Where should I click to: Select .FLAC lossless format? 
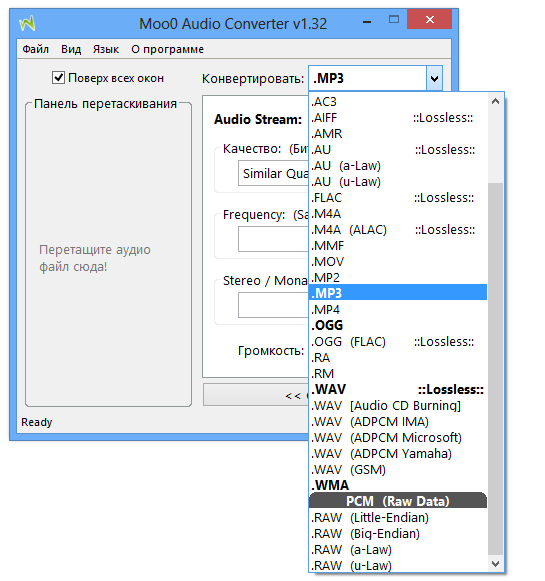tap(398, 197)
